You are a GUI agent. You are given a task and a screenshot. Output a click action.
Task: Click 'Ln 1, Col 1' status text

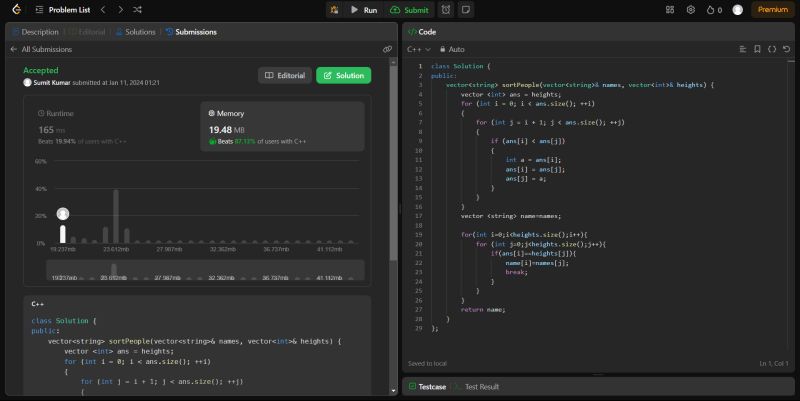773,363
